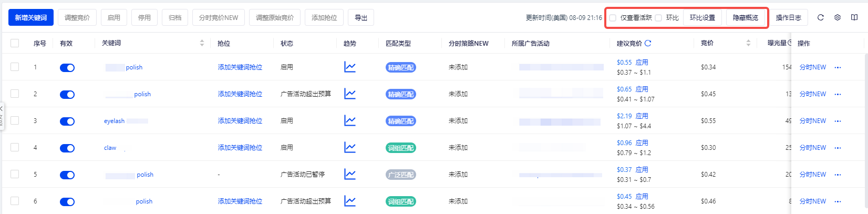Viewport: 868px width, 214px height.
Task: Click the 分时竞价NEW button
Action: point(219,17)
